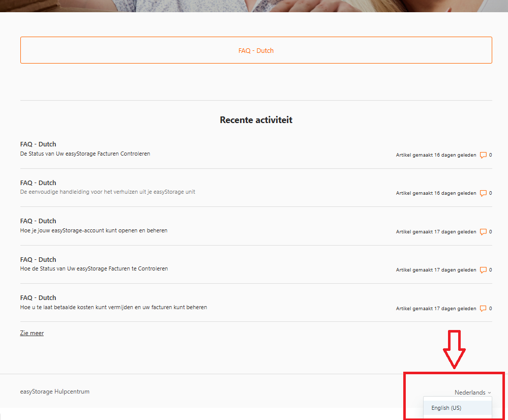Open the eenvoudige handleiding voor het verhuizen article

pyautogui.click(x=107, y=192)
